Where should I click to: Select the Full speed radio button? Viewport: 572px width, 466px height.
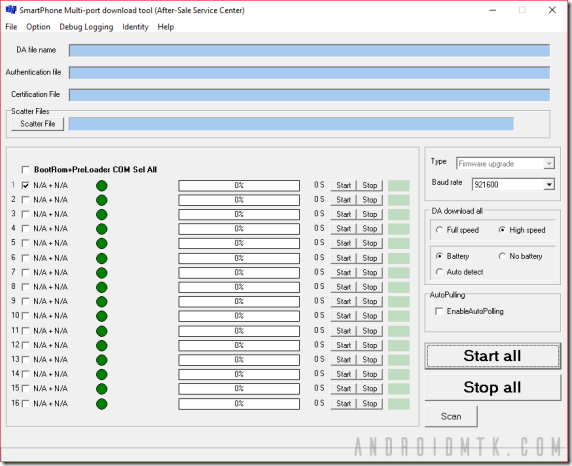click(x=439, y=230)
